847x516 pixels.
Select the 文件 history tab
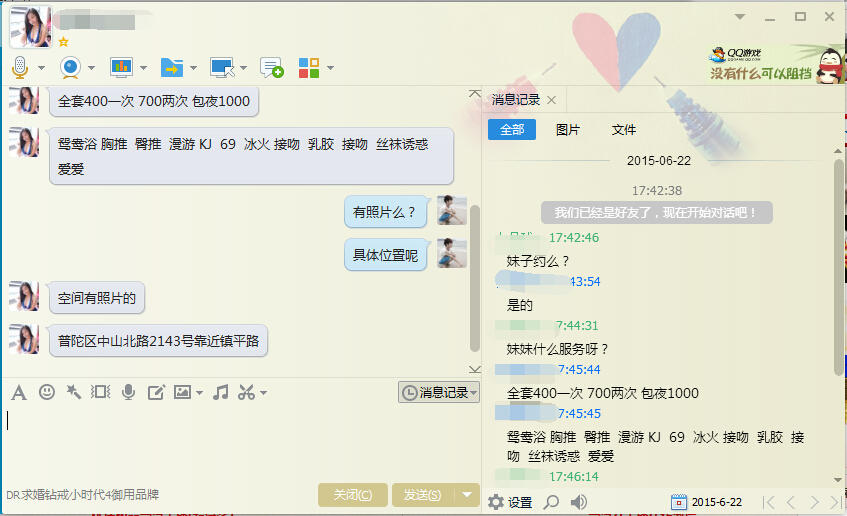pyautogui.click(x=624, y=130)
